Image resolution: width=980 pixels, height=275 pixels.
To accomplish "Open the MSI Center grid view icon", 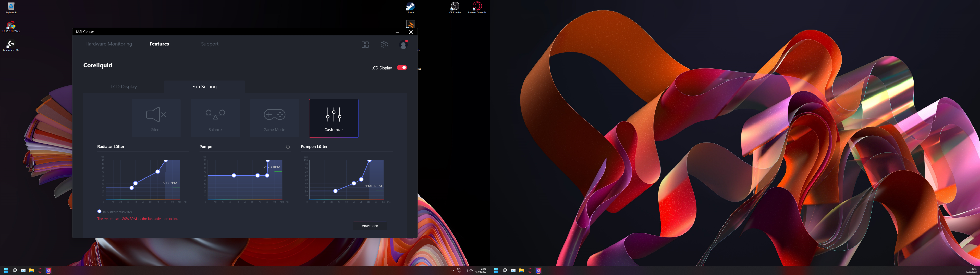I will point(365,45).
